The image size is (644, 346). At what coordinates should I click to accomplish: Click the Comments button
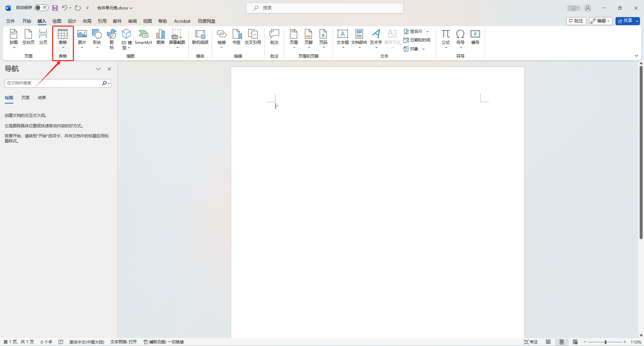[576, 21]
